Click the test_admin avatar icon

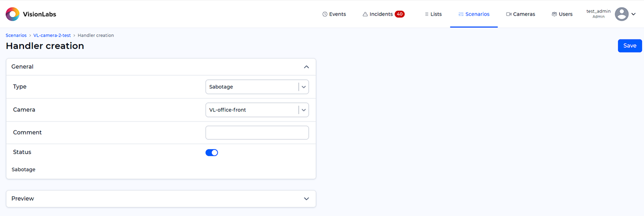click(622, 14)
